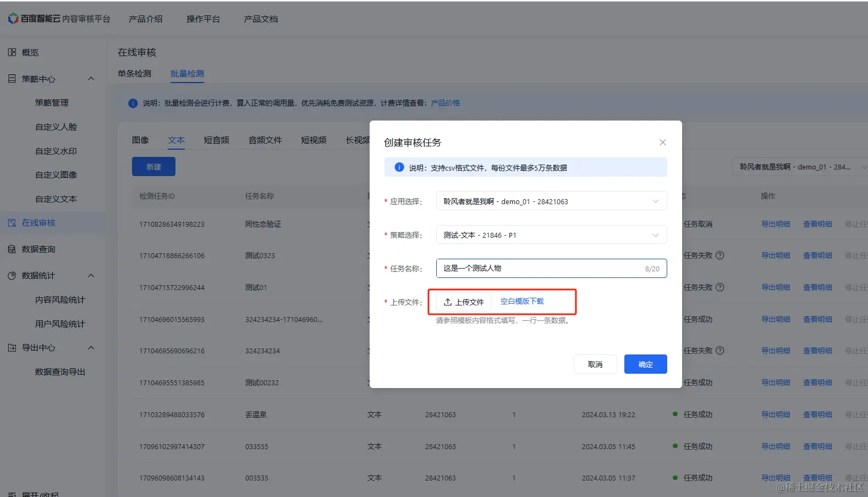Click the info icon in the csv format notice
Image resolution: width=868 pixels, height=497 pixels.
(399, 167)
